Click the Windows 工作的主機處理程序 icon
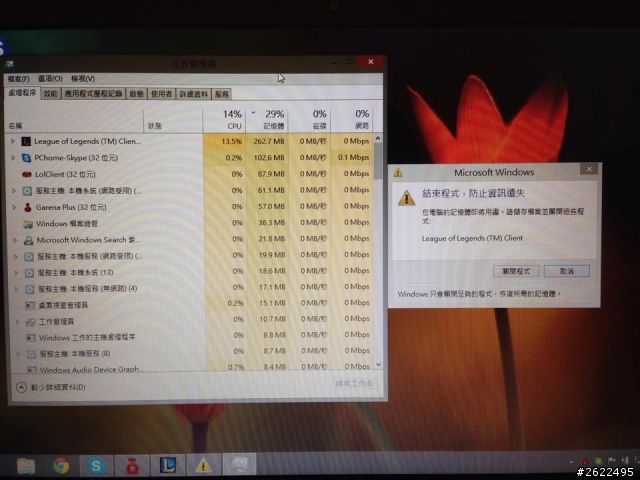 tap(31, 338)
